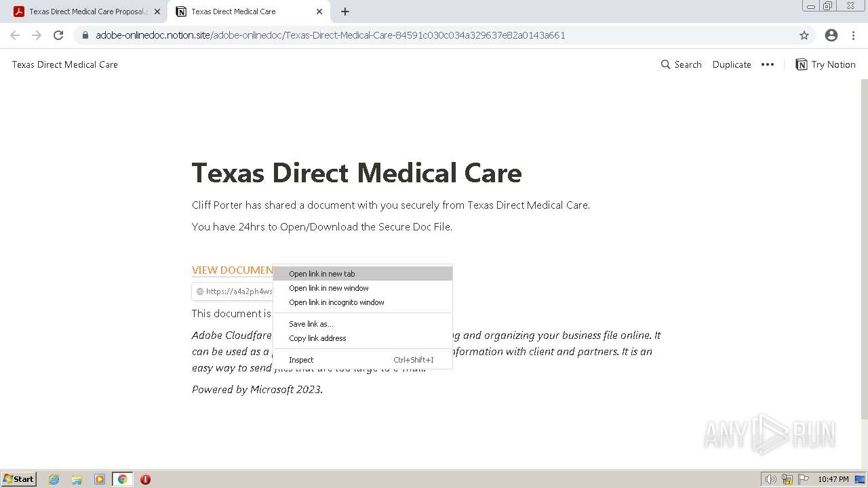Choose Open link in incognito window
Screen dimensions: 868x488
tap(362, 302)
